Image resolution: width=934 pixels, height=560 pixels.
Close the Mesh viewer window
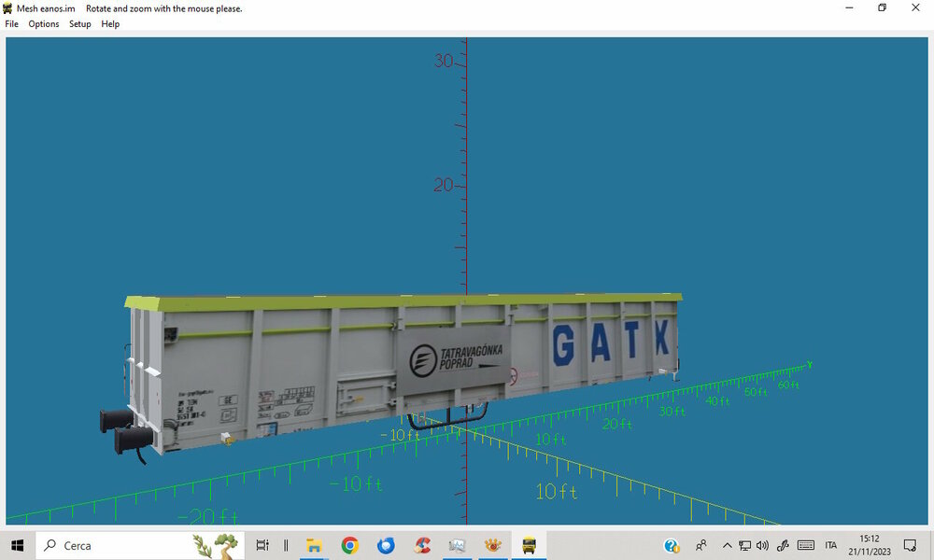point(915,7)
